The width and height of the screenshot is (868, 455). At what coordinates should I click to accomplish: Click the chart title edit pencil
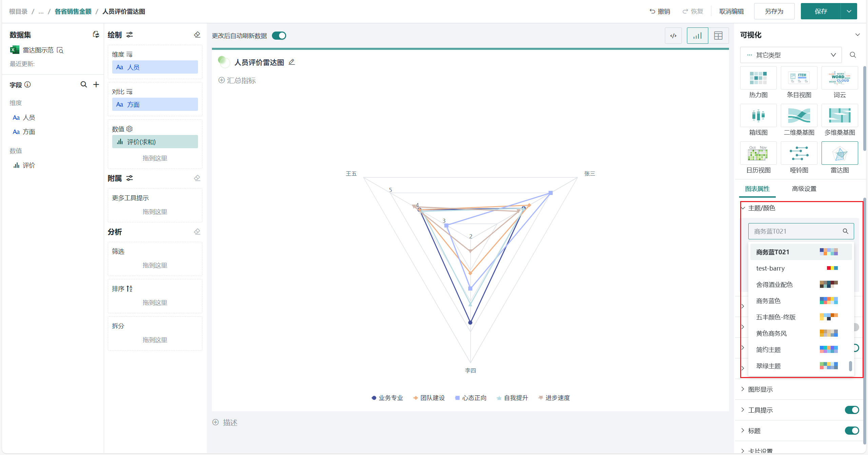[x=292, y=62]
